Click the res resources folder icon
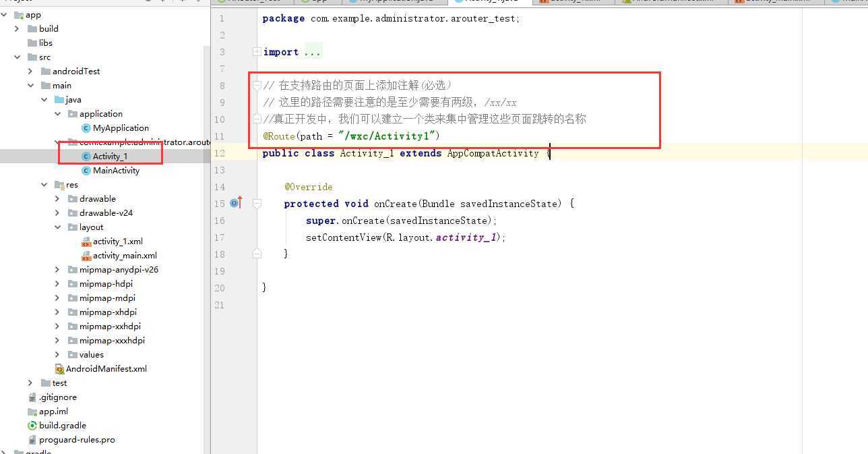Screen dimensions: 868x454 [59, 185]
